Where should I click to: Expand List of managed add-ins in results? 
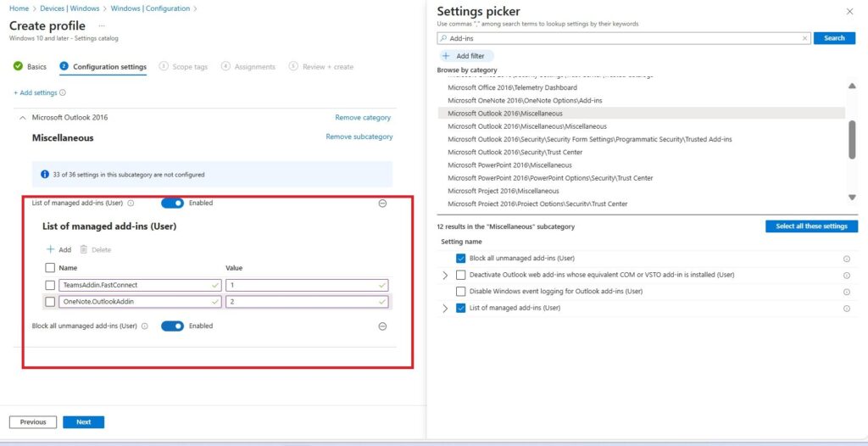(x=445, y=309)
